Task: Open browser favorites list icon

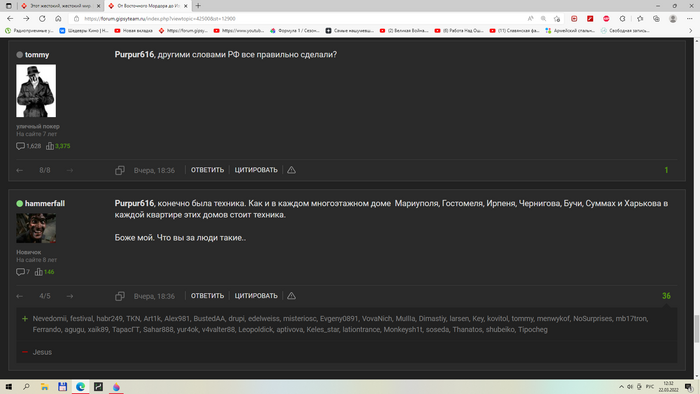Action: coord(640,19)
